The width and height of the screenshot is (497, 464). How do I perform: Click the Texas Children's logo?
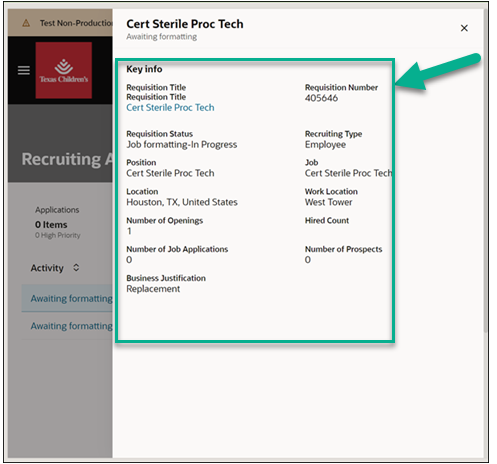click(64, 70)
